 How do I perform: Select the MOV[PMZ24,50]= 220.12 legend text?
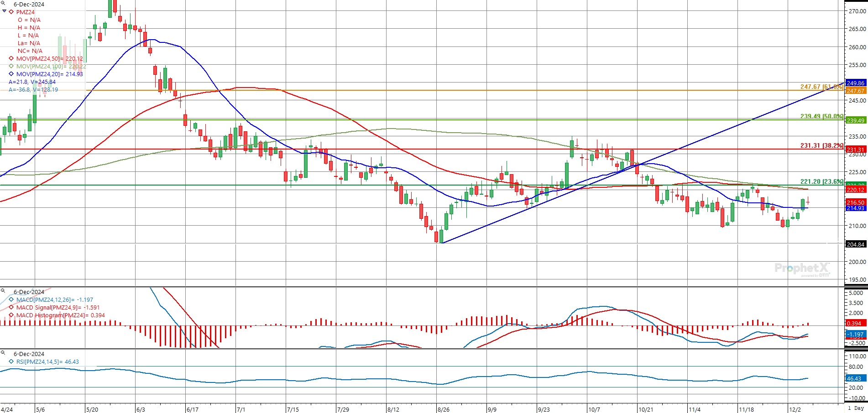click(50, 59)
